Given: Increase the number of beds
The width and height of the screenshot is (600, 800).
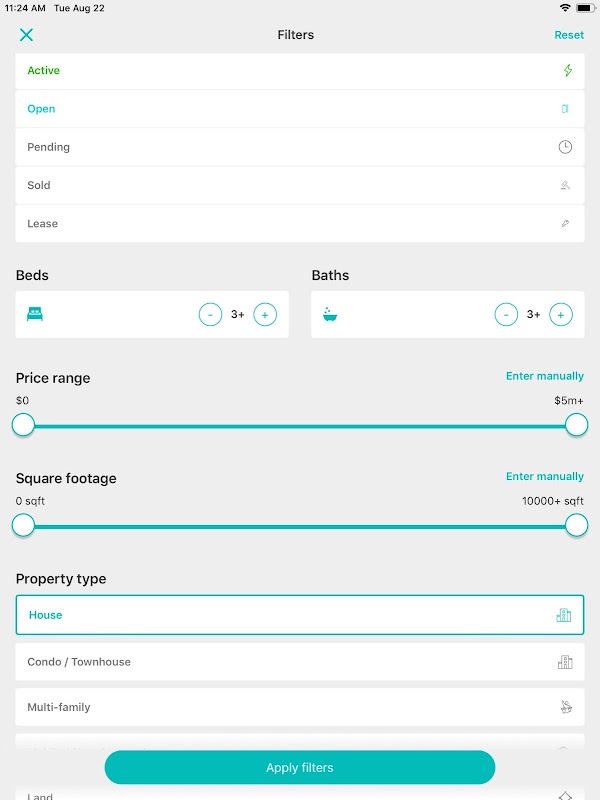Looking at the screenshot, I should point(265,314).
